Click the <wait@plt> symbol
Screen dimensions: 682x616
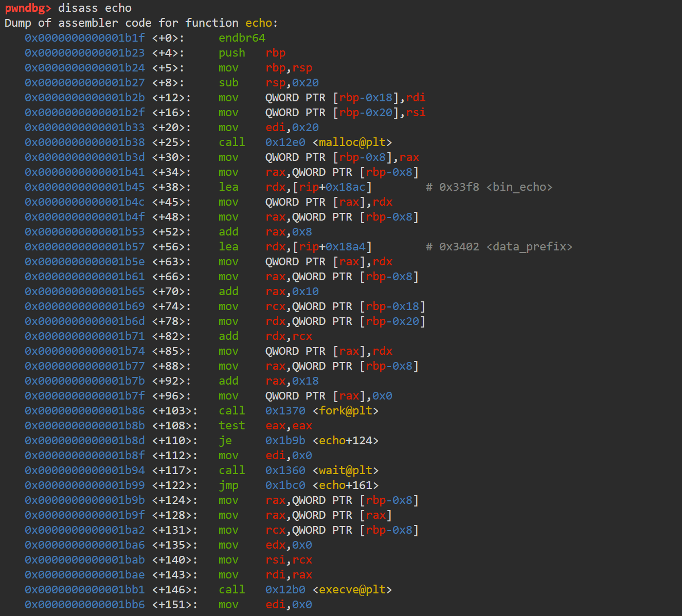pyautogui.click(x=346, y=470)
